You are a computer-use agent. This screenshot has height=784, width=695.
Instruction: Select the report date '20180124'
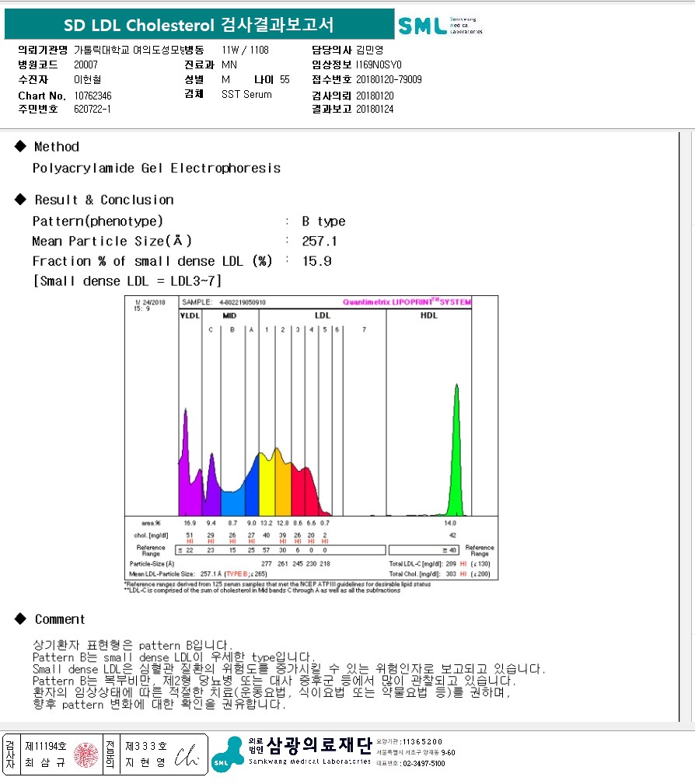(x=375, y=109)
